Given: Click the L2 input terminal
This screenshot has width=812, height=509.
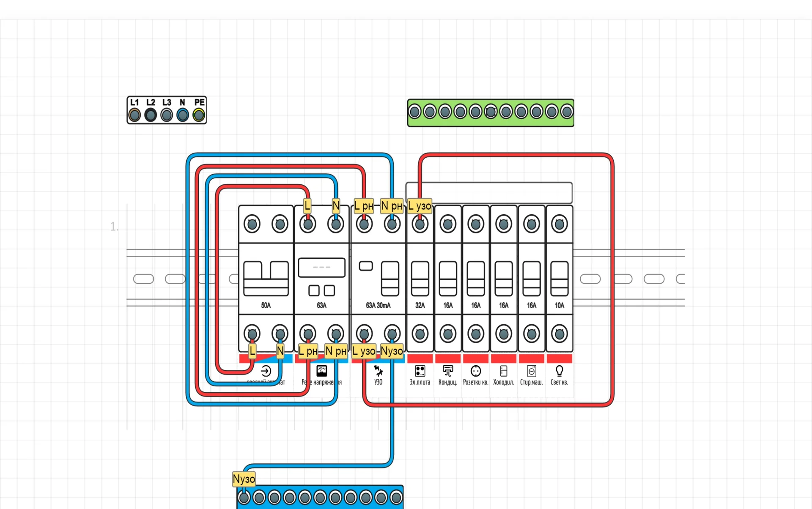Looking at the screenshot, I should [x=151, y=115].
